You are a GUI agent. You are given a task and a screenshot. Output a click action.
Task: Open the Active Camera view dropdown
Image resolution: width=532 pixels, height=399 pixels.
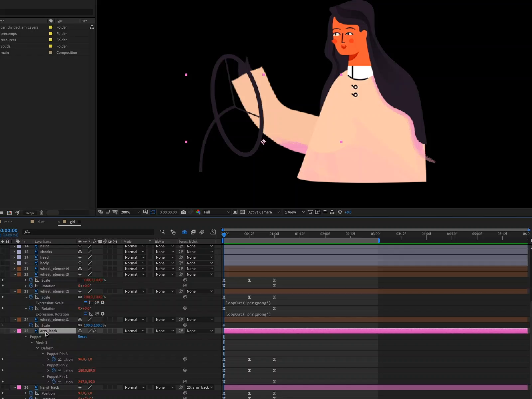tap(264, 212)
